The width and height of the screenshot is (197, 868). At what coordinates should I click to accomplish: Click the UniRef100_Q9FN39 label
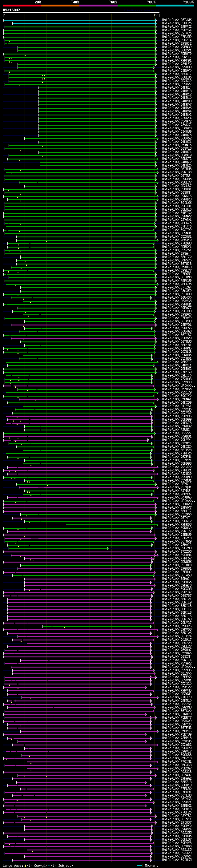(177, 47)
